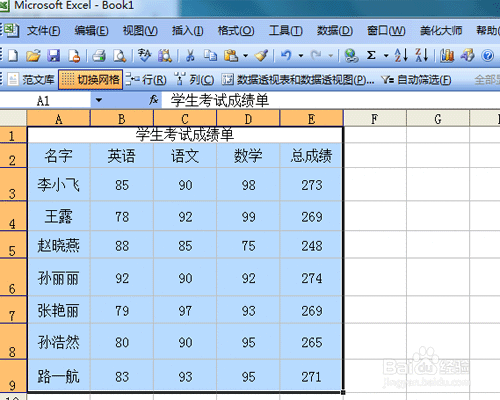This screenshot has height=400, width=500.
Task: Select 孙浩然's total score 265
Action: click(311, 342)
